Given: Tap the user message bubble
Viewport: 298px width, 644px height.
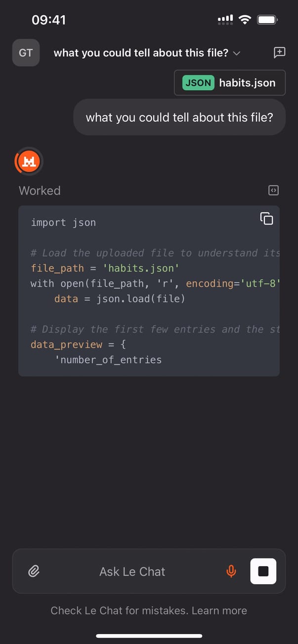Looking at the screenshot, I should pyautogui.click(x=179, y=117).
